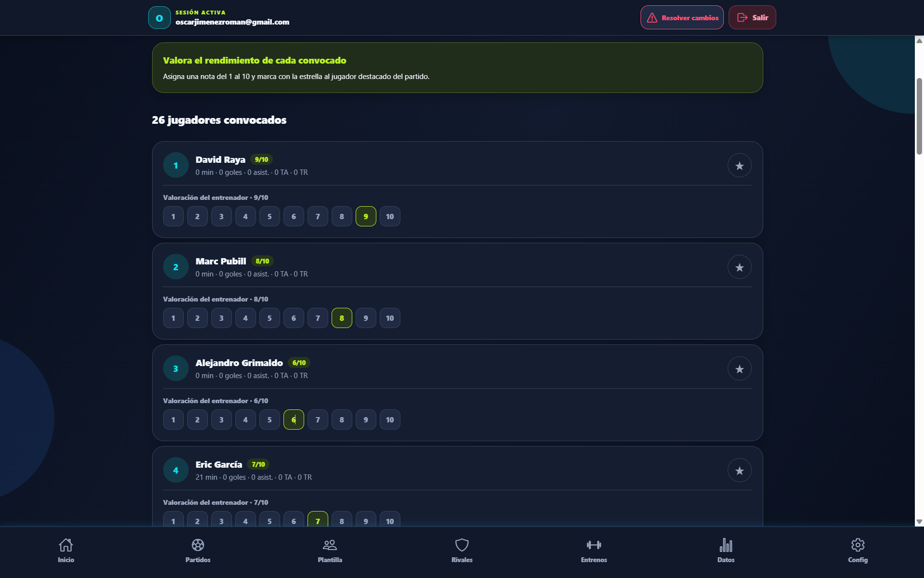This screenshot has width=924, height=578.
Task: Rate Marc Pubill a 5
Action: click(269, 318)
